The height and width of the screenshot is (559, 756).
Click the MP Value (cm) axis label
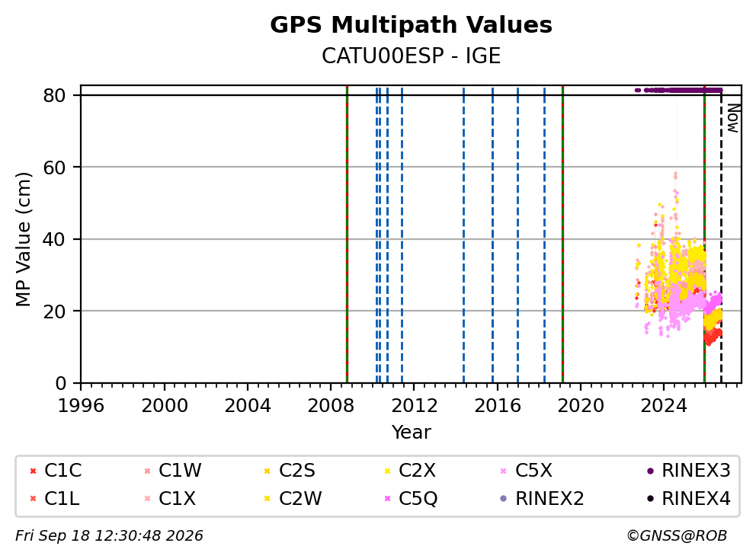point(23,239)
